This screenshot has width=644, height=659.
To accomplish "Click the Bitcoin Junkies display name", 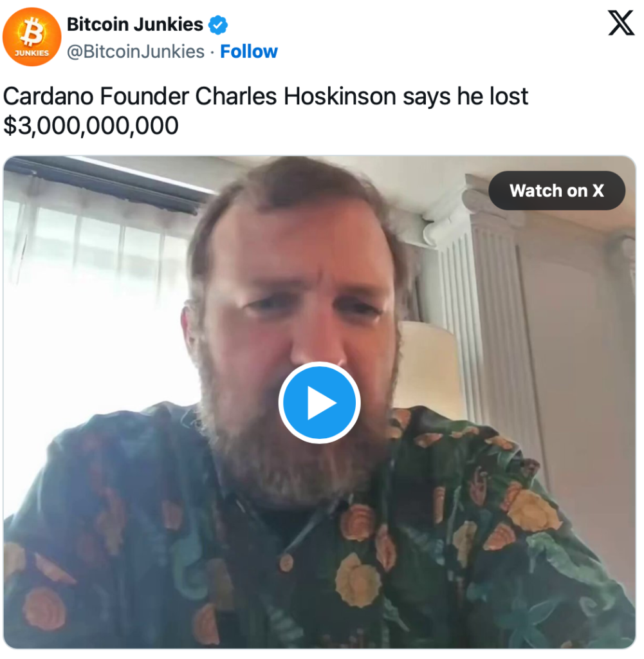I will click(135, 24).
